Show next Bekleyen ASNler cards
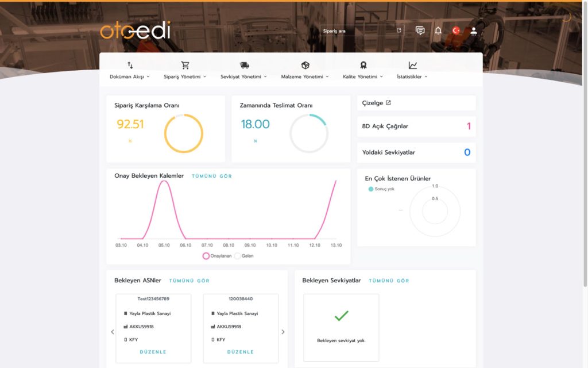The width and height of the screenshot is (588, 368). pyautogui.click(x=283, y=332)
